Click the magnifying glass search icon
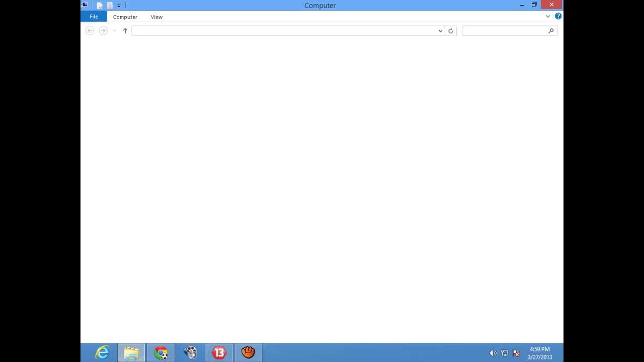Viewport: 644px width, 362px height. tap(551, 31)
